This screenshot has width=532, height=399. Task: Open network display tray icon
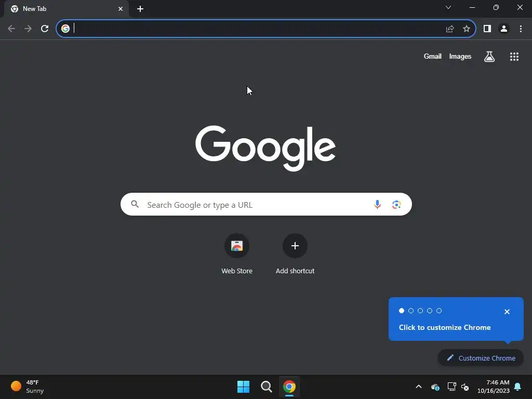[451, 387]
